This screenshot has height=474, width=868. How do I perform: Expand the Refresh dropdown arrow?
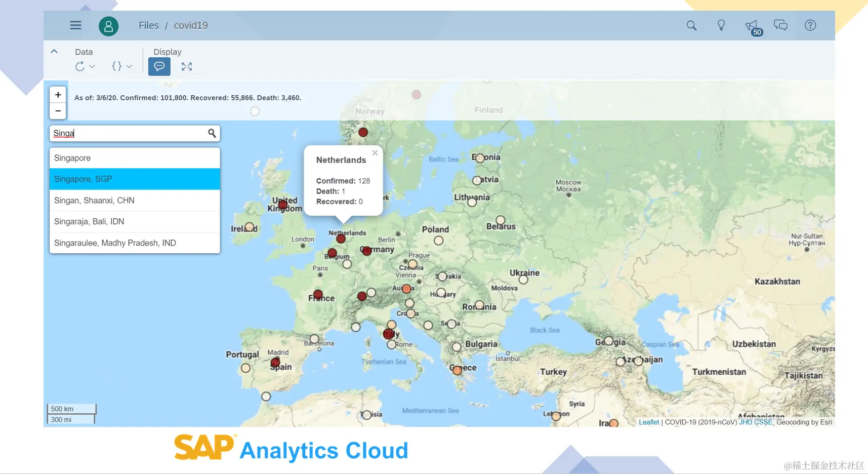(92, 66)
